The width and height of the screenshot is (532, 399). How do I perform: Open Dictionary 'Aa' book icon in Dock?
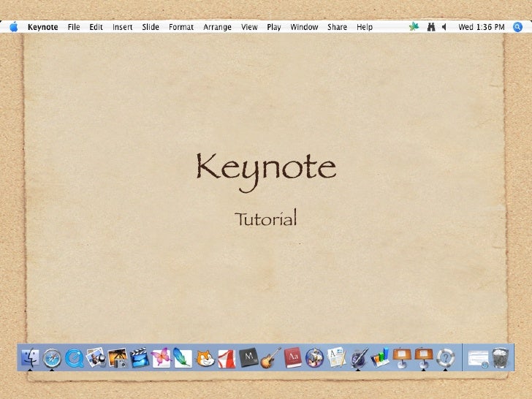[293, 357]
